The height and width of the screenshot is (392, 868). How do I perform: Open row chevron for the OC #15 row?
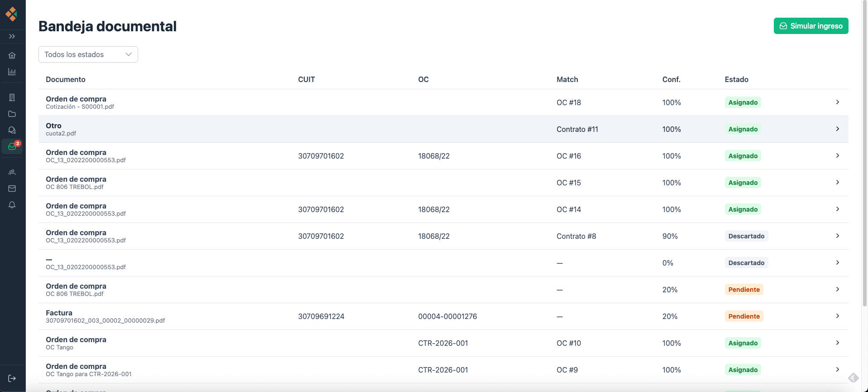pos(837,182)
